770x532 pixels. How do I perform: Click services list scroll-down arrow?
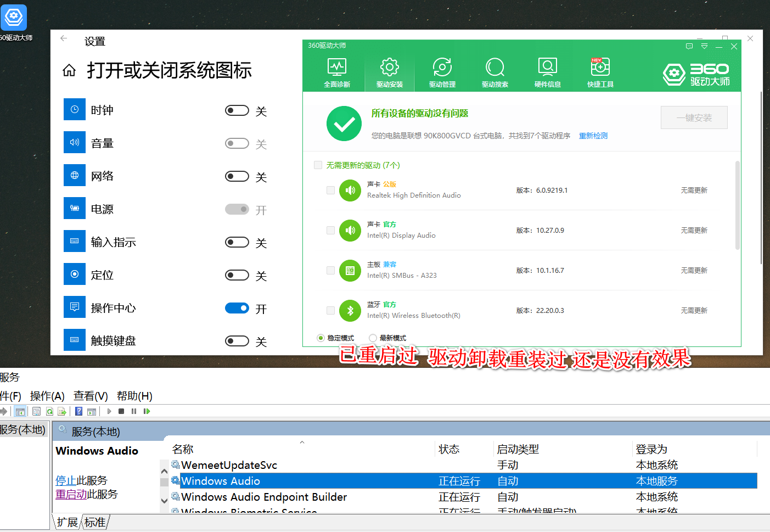click(164, 501)
